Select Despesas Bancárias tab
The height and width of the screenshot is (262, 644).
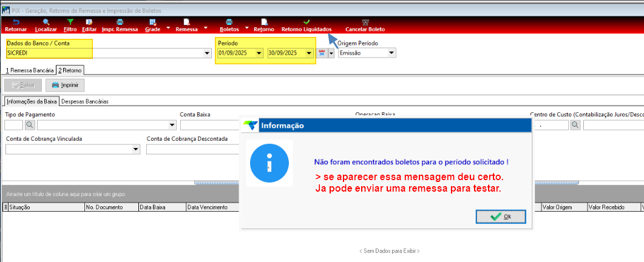(85, 101)
